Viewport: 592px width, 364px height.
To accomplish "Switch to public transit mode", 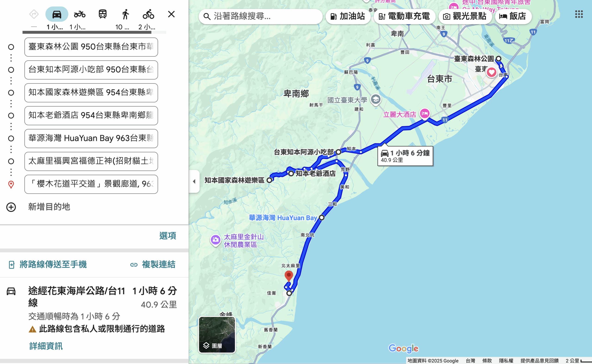I will 103,14.
